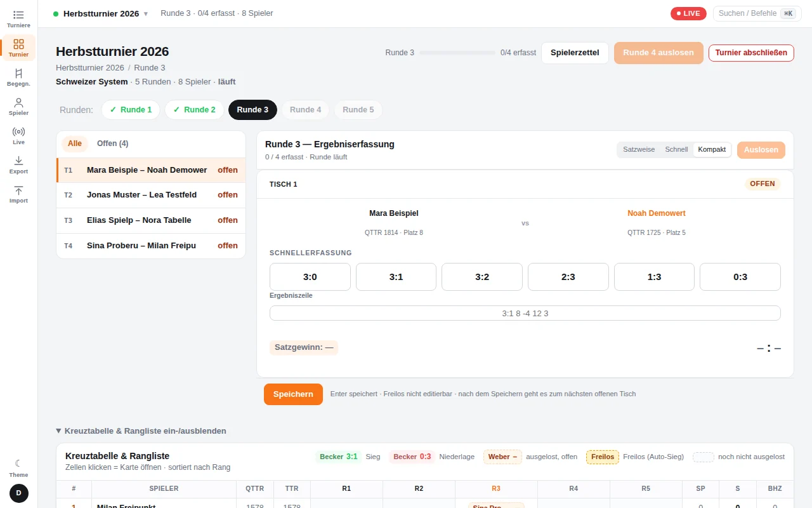Switch to Runde 1 tab
The height and width of the screenshot is (508, 812).
point(131,110)
